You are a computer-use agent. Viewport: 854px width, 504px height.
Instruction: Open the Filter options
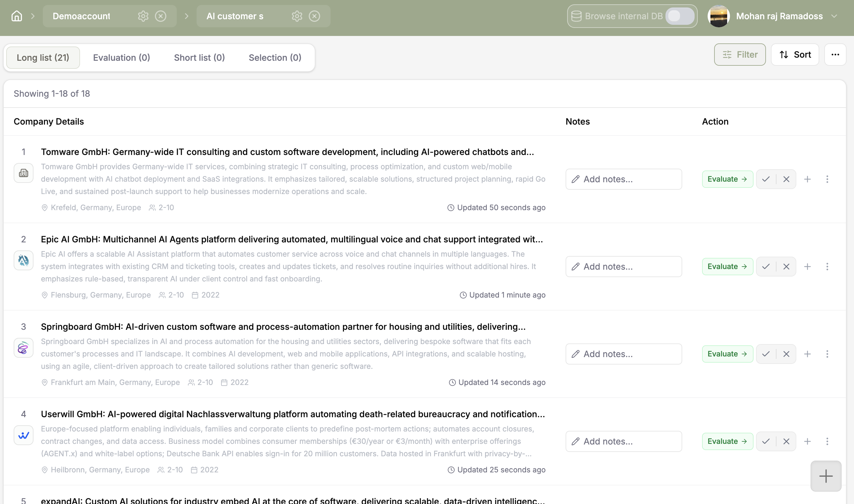pyautogui.click(x=740, y=55)
